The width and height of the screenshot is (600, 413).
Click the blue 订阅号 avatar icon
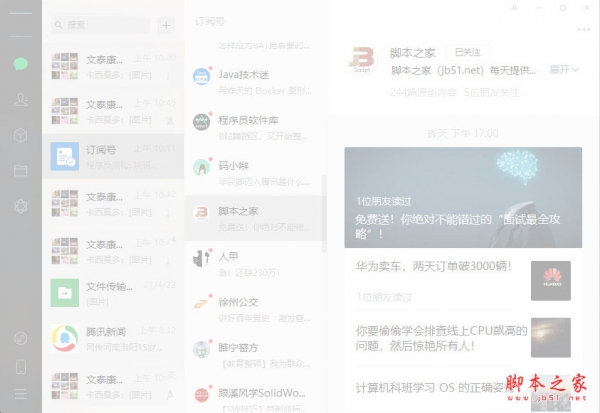(x=65, y=157)
